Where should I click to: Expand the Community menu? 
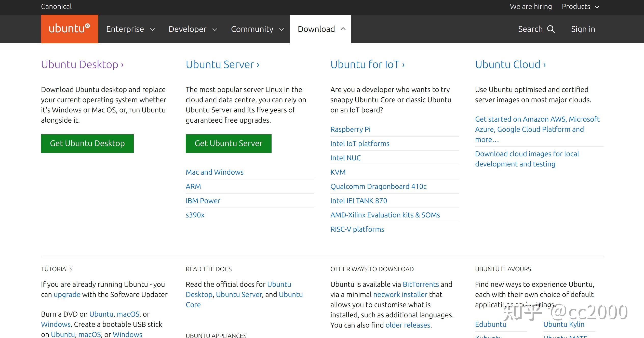257,29
